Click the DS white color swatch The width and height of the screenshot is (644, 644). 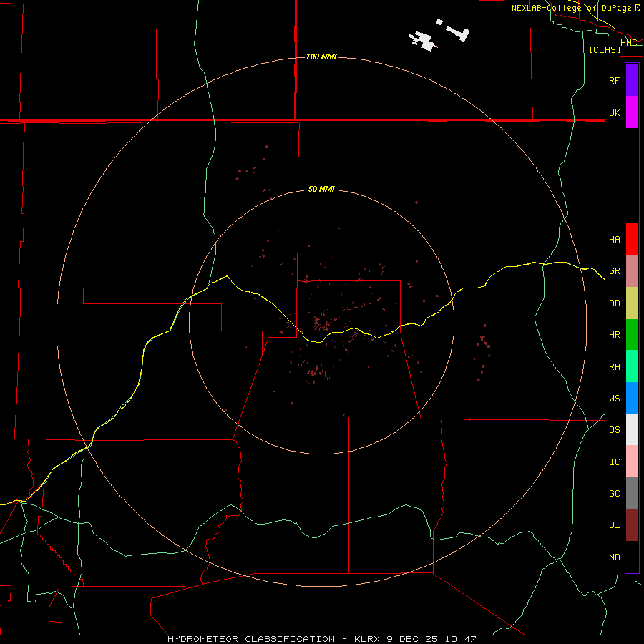coord(632,429)
